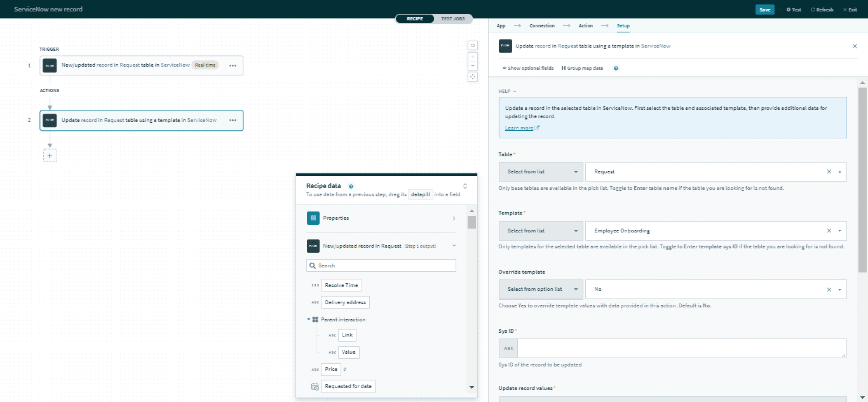Collapse the HELP section

[x=507, y=91]
